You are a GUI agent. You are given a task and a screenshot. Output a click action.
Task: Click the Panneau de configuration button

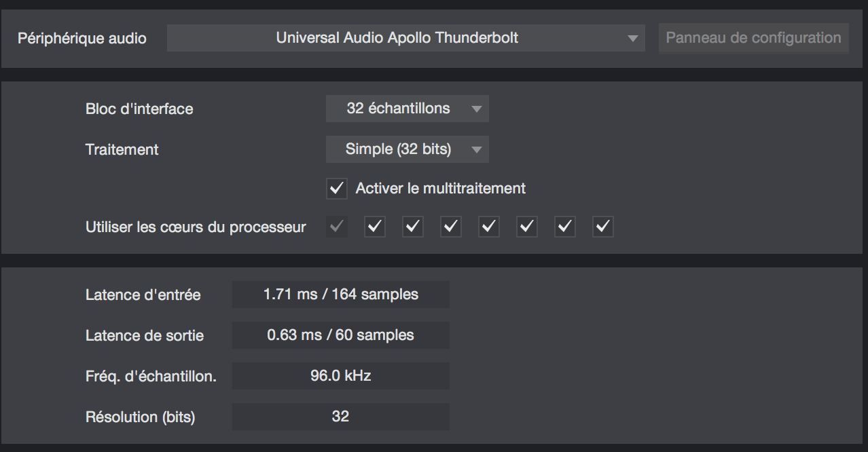(x=753, y=38)
